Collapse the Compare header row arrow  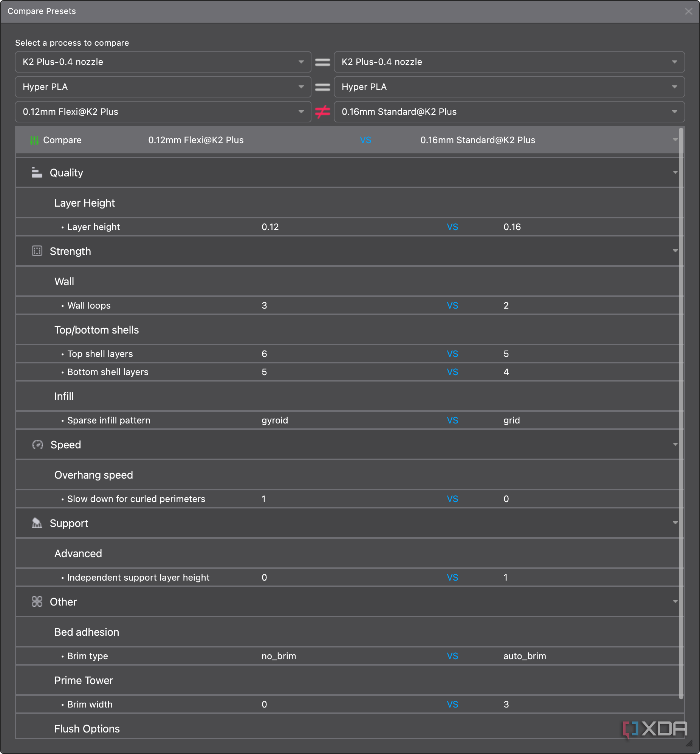(675, 140)
